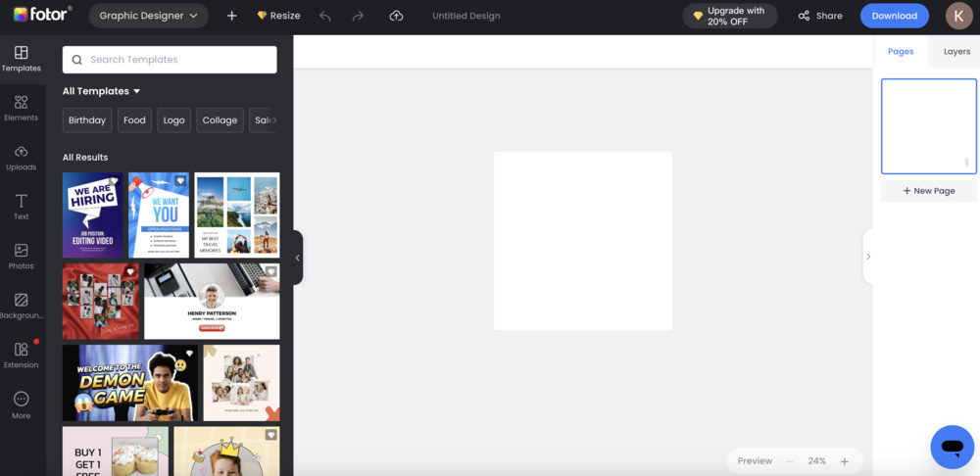Click the Download button
980x476 pixels.
(894, 16)
